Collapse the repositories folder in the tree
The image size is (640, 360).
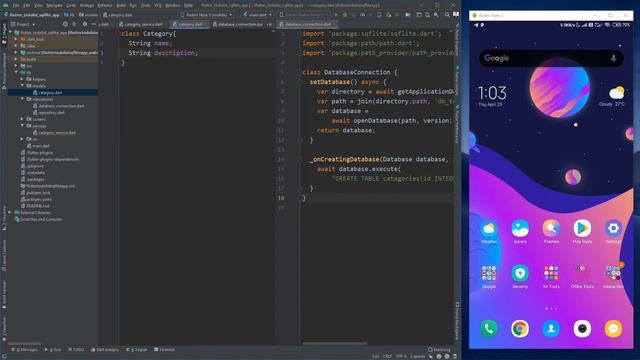click(22, 99)
